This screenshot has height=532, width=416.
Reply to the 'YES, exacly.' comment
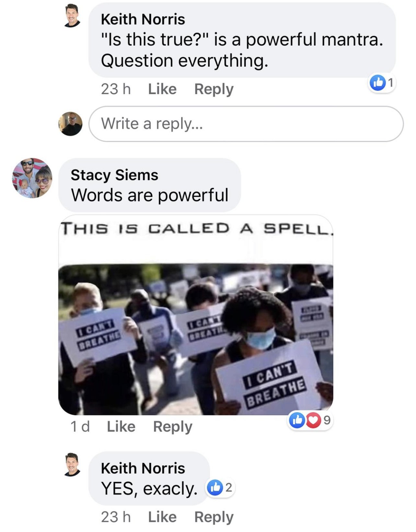(x=214, y=517)
